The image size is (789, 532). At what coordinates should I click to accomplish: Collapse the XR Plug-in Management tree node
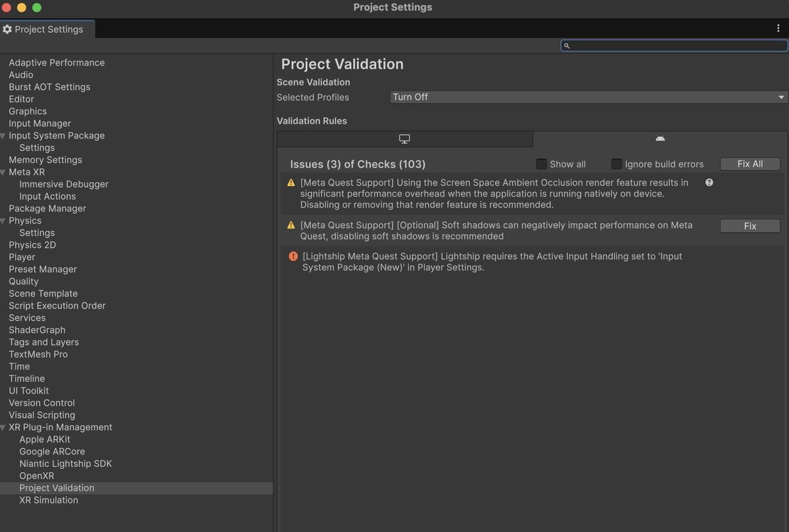pyautogui.click(x=3, y=427)
